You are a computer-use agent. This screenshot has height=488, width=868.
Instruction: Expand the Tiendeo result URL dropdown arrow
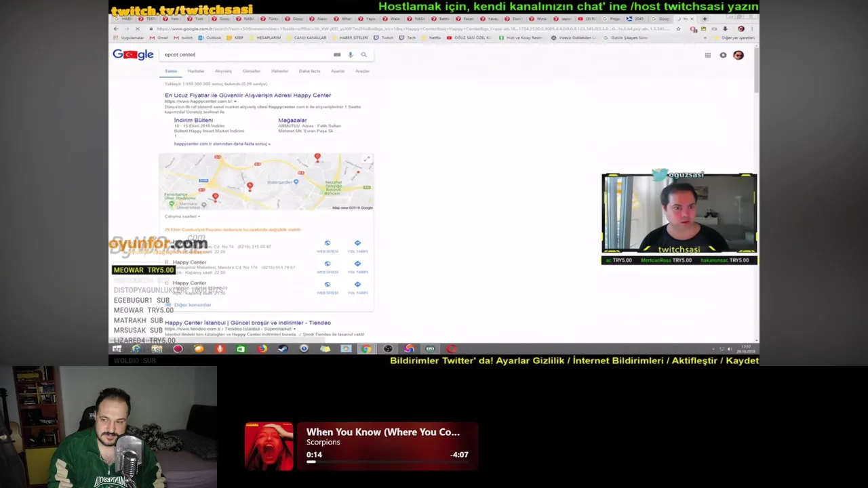pos(295,329)
